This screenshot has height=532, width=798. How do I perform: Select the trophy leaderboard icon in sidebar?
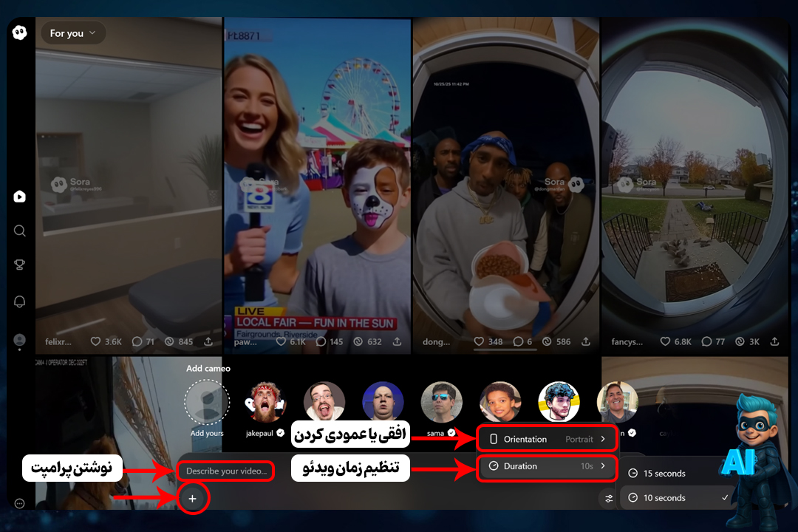19,265
